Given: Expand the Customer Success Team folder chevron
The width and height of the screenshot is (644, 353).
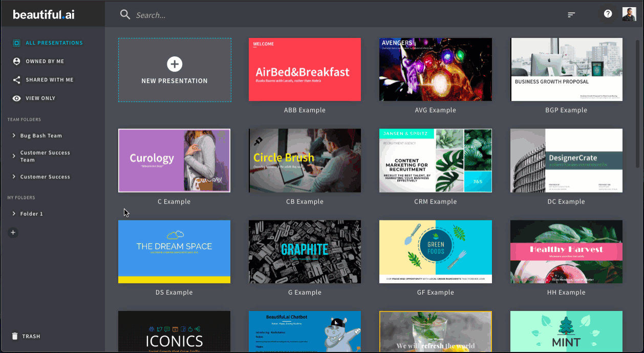Looking at the screenshot, I should [14, 156].
